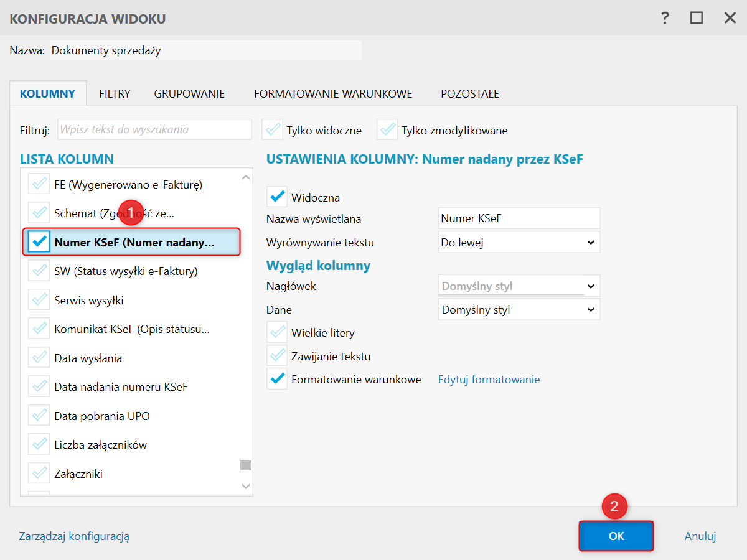The image size is (747, 560).
Task: Click the help question mark icon
Action: coord(665,18)
